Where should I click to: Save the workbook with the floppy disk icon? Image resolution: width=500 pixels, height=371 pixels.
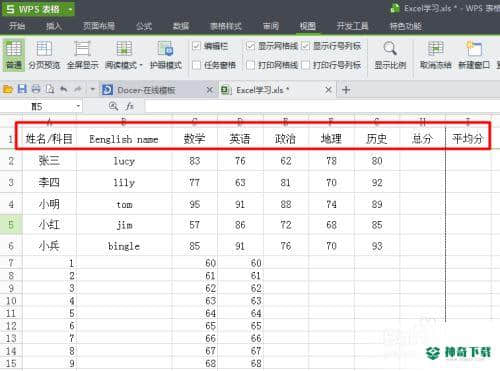pos(22,89)
